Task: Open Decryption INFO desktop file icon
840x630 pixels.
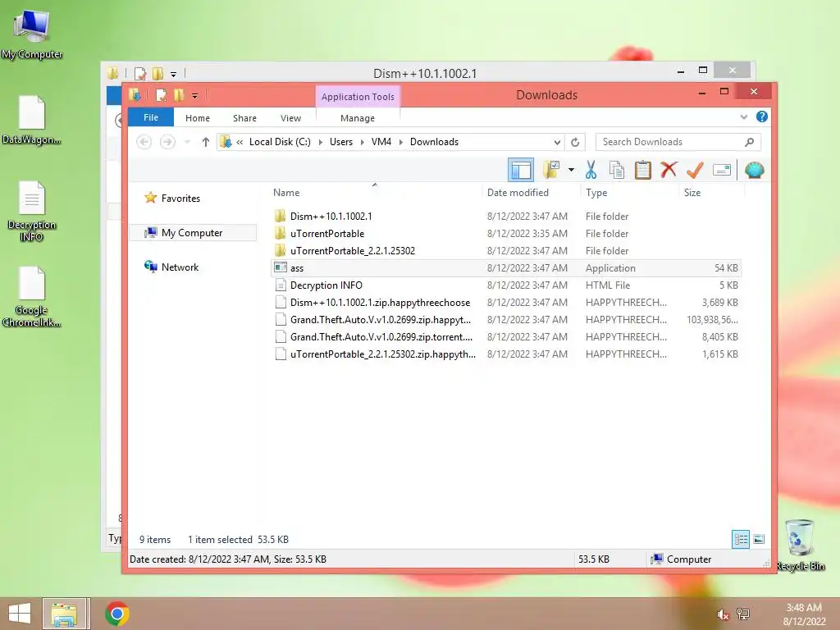Action: point(32,211)
